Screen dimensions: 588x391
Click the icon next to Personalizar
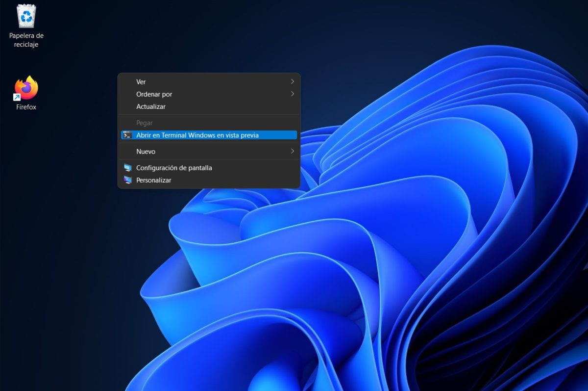tap(127, 180)
